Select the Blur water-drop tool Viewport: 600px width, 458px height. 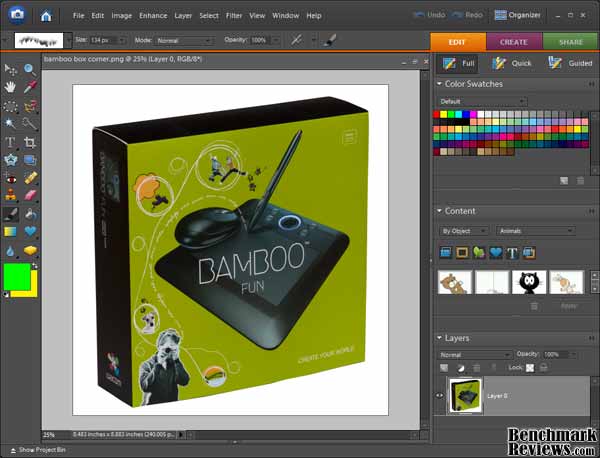10,251
